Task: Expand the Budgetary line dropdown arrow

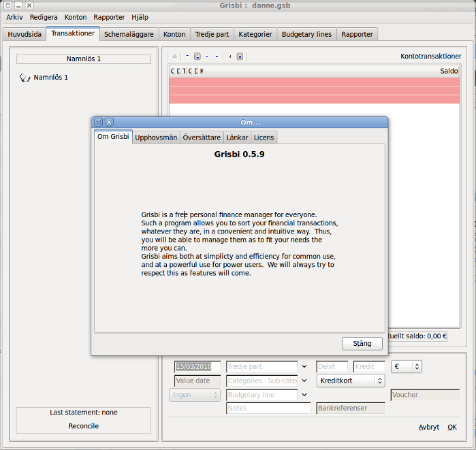Action: coord(304,395)
